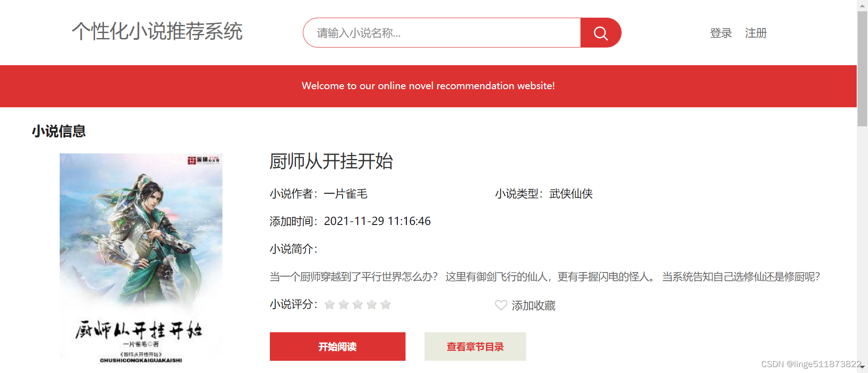This screenshot has height=373, width=868.
Task: Click the vertical scrollbar thumb
Action: (x=862, y=68)
